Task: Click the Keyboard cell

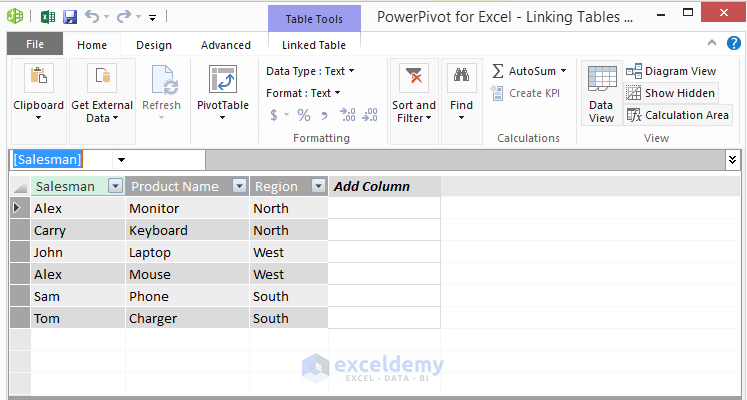Action: (x=188, y=230)
